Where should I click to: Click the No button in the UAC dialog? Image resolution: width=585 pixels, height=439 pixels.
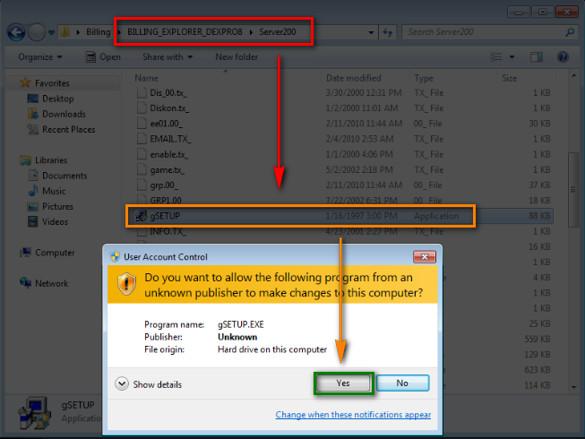tap(402, 383)
